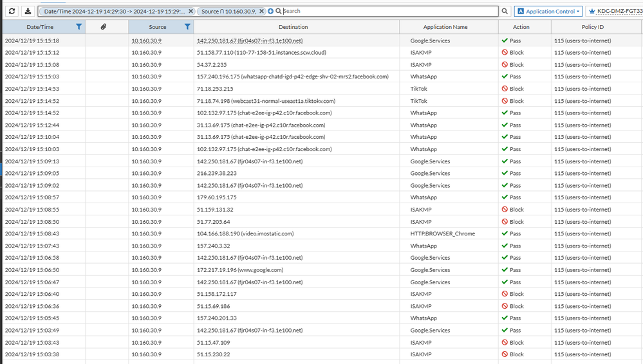The height and width of the screenshot is (364, 643).
Task: Click destination 51.158.77.110 scw.cloud
Action: point(261,53)
